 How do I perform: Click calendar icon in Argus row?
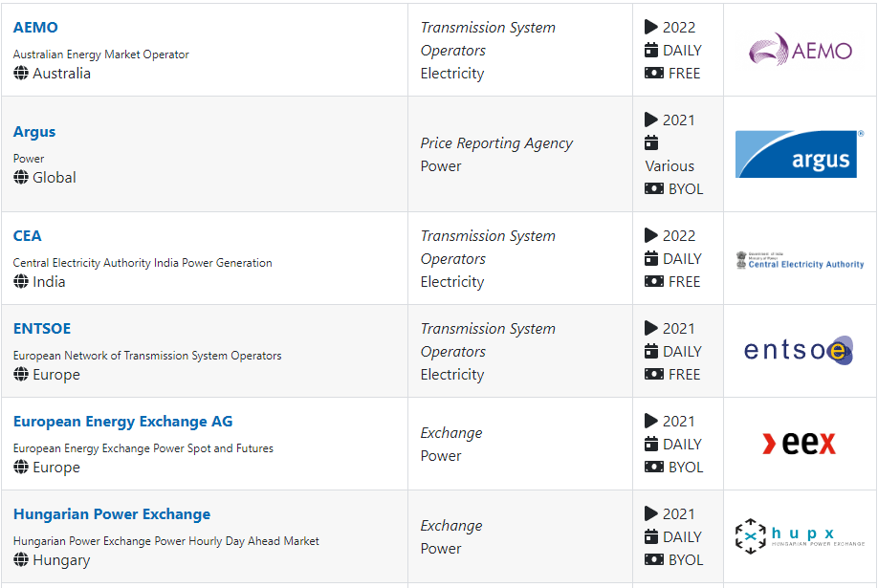click(652, 143)
